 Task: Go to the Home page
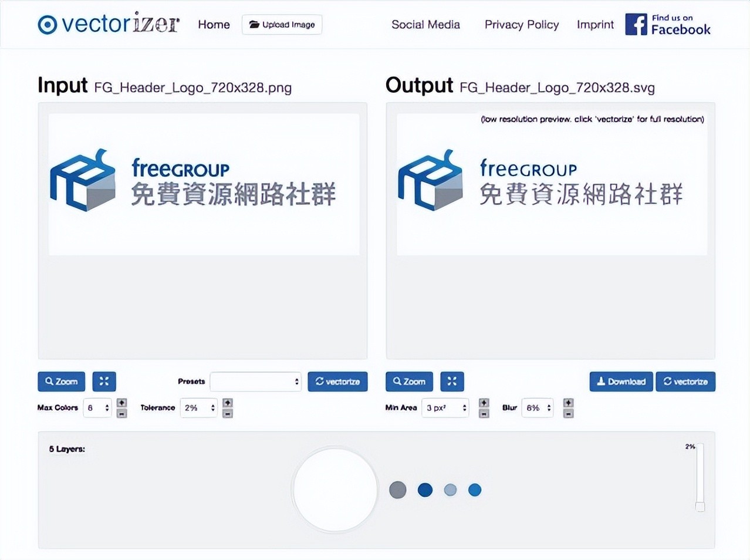coord(214,25)
